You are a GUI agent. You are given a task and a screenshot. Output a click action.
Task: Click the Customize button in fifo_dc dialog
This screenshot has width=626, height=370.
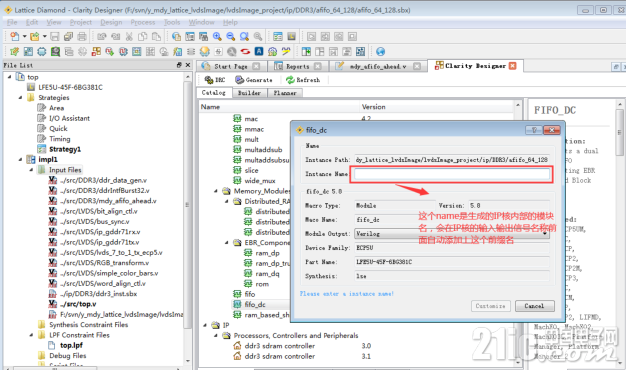pyautogui.click(x=490, y=306)
